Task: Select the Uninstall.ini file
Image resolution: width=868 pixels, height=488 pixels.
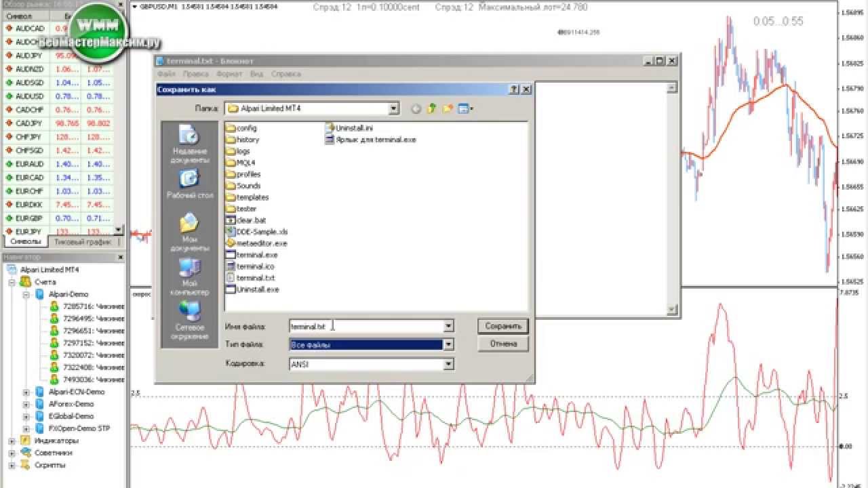Action: (349, 128)
